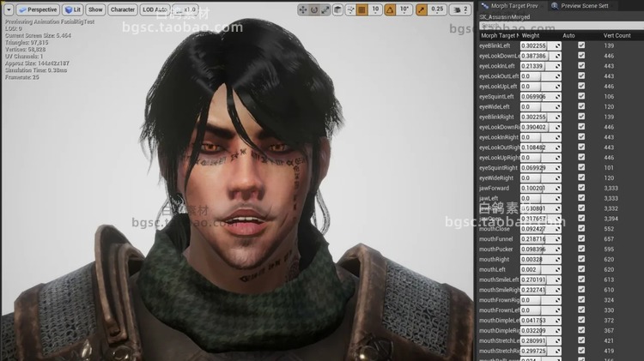Select the mouthRight morph target row
Viewport: 644px width, 361px height.
pos(561,259)
